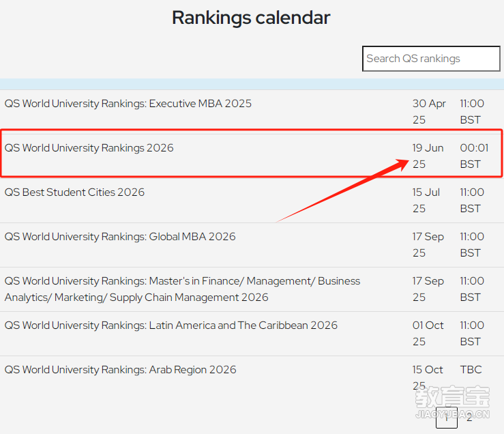The image size is (504, 434).
Task: Click the 'TBC' time cell for Arab Region
Action: [471, 370]
